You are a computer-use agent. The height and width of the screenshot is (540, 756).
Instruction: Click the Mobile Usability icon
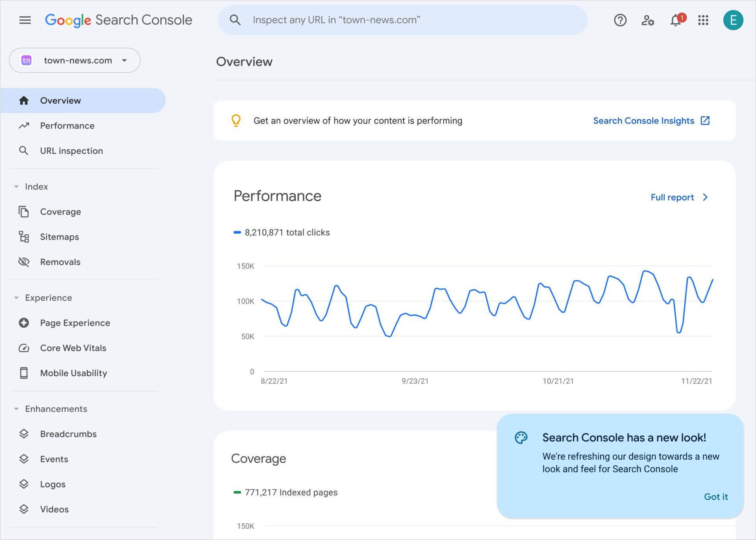tap(23, 373)
